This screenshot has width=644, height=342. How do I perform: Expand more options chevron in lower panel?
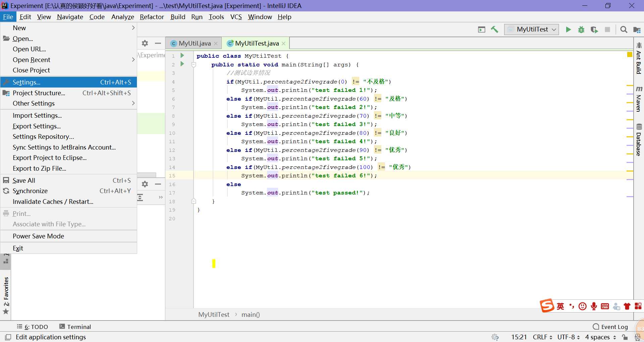(161, 197)
